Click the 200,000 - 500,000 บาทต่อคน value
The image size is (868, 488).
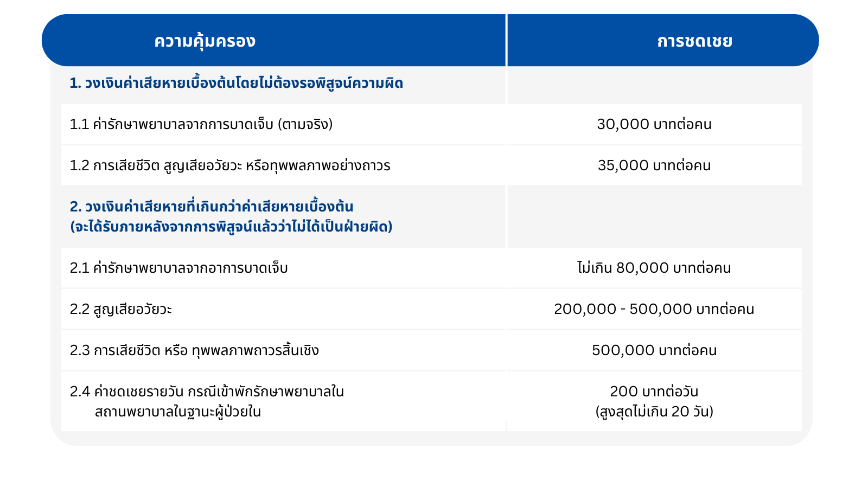[654, 309]
